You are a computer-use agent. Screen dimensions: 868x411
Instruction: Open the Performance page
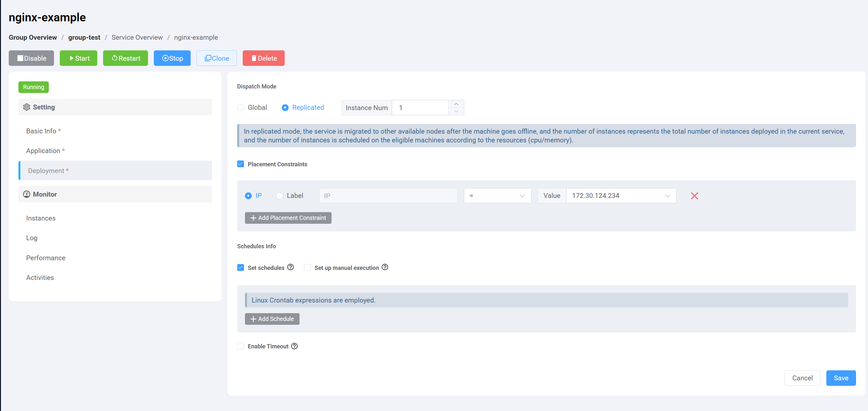pyautogui.click(x=115, y=258)
